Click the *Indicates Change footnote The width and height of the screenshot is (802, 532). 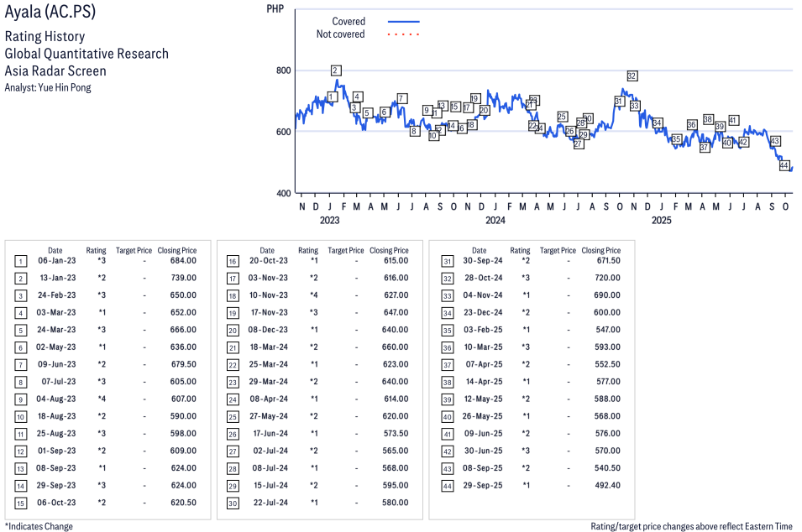tap(39, 526)
